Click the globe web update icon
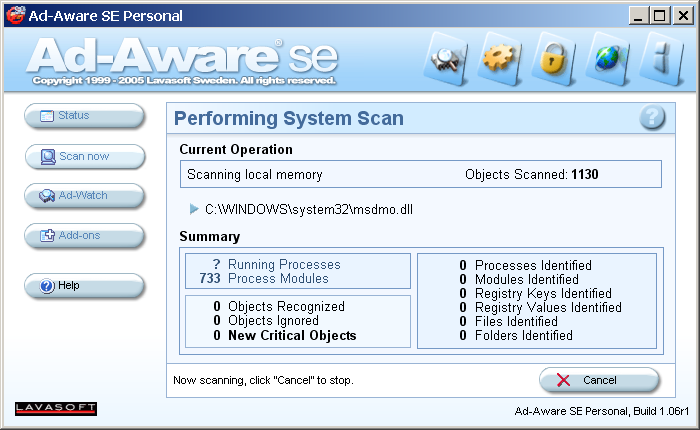 click(607, 59)
